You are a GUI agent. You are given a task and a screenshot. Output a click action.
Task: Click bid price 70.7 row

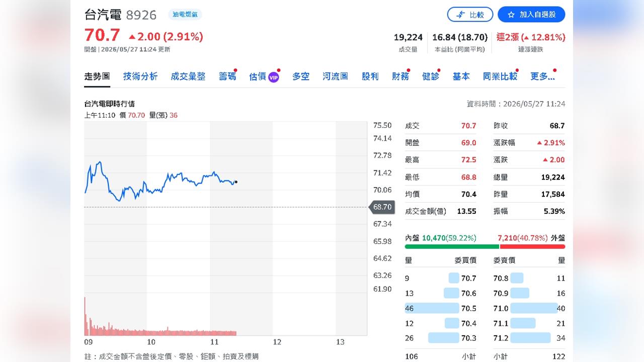441,278
